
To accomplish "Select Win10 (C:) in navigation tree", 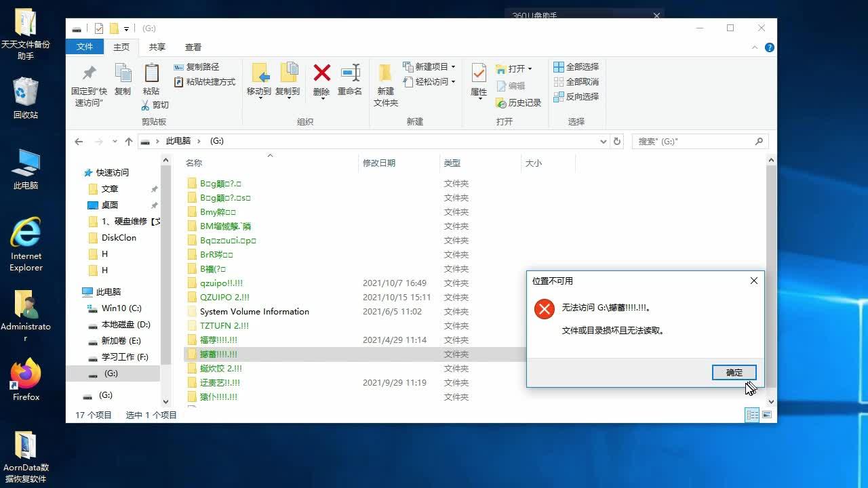I will [x=121, y=308].
